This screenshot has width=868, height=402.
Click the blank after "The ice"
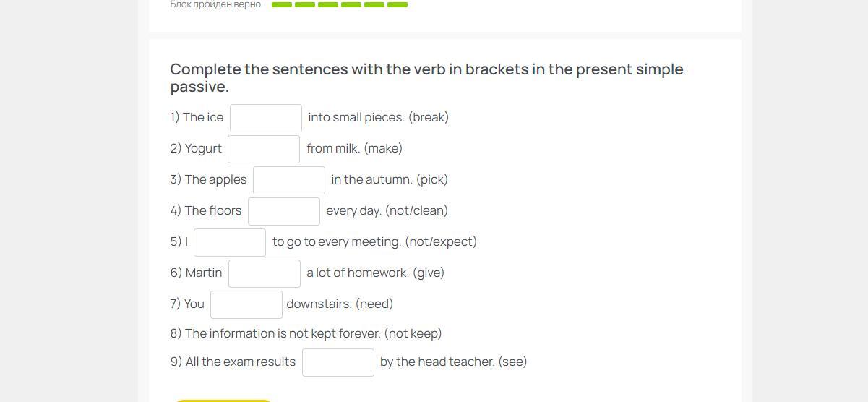(266, 118)
